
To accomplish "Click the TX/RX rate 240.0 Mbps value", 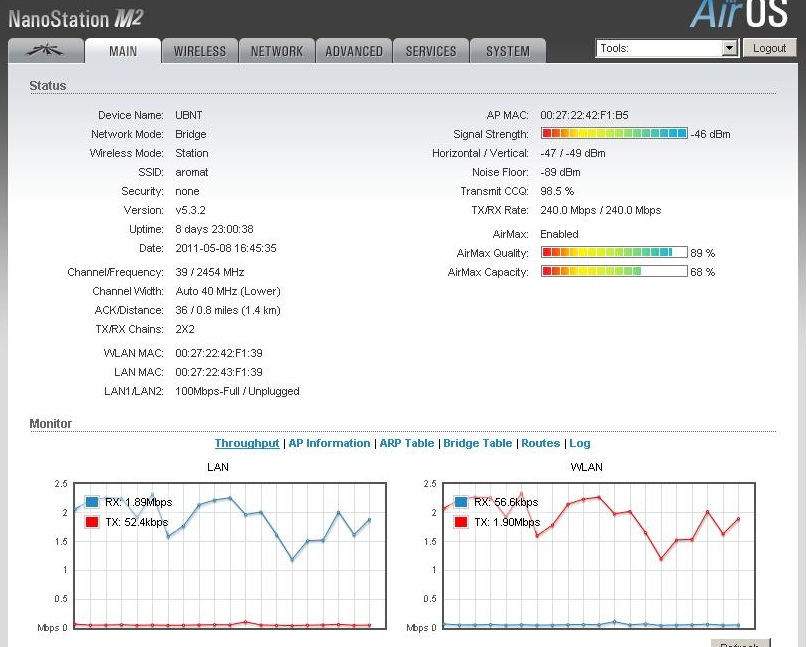I will 601,210.
